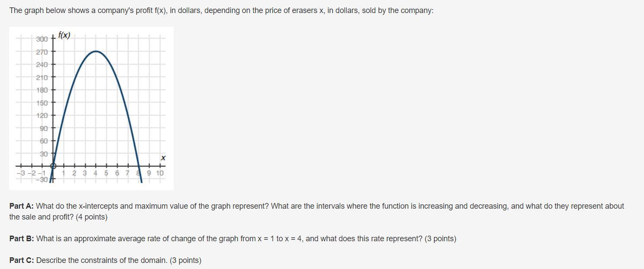Click the 30 label on y-axis
644x269 pixels.
tap(44, 154)
